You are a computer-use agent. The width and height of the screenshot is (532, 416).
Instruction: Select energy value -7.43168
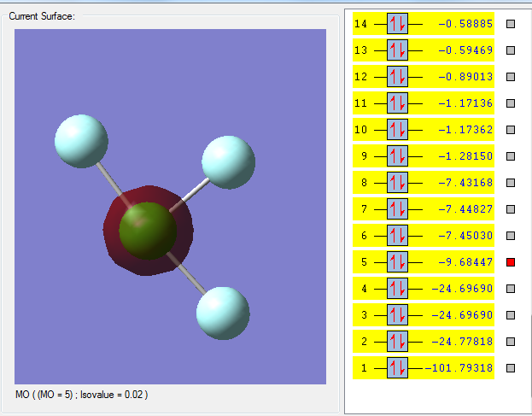[x=465, y=183]
